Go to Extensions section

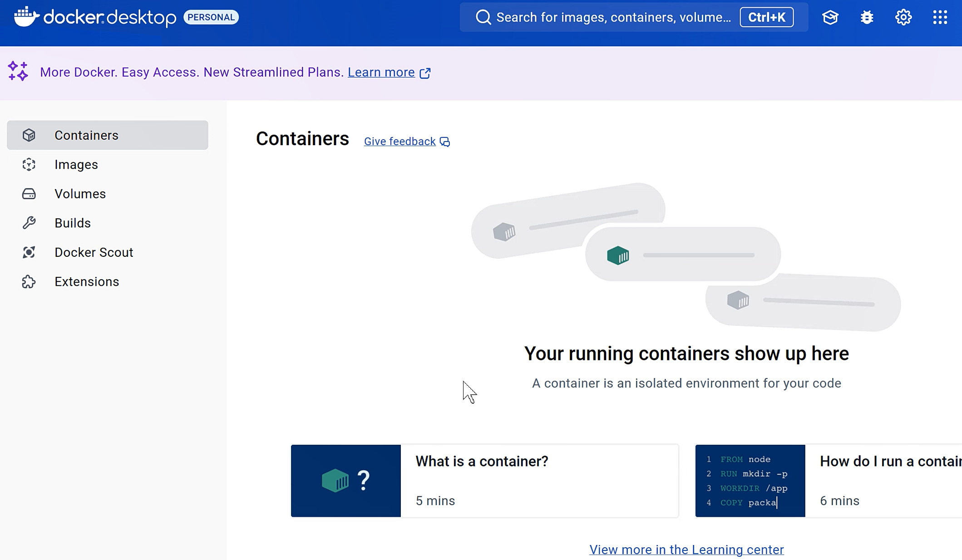tap(87, 282)
